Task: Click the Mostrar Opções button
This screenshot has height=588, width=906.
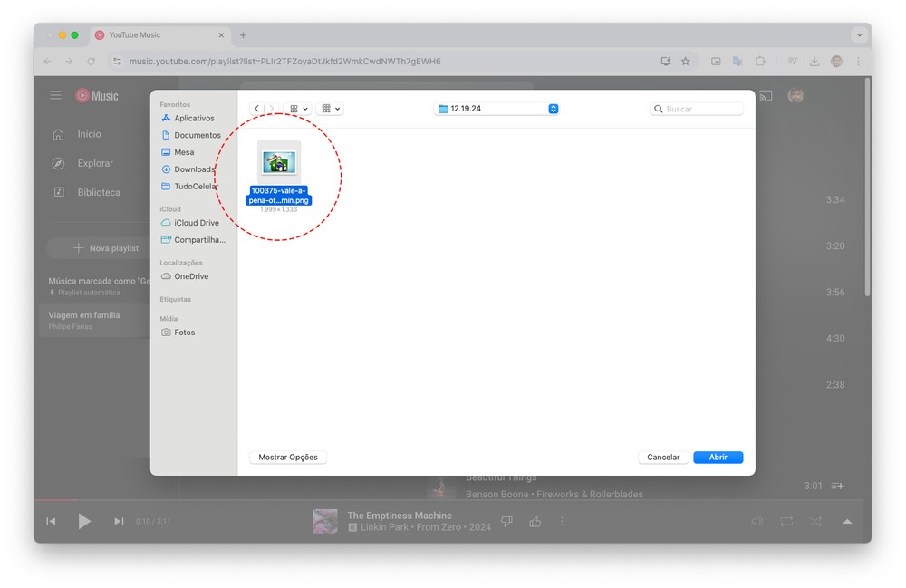Action: pos(288,458)
